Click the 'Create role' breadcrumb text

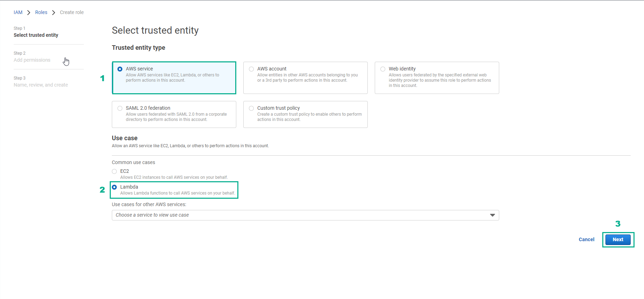(72, 12)
